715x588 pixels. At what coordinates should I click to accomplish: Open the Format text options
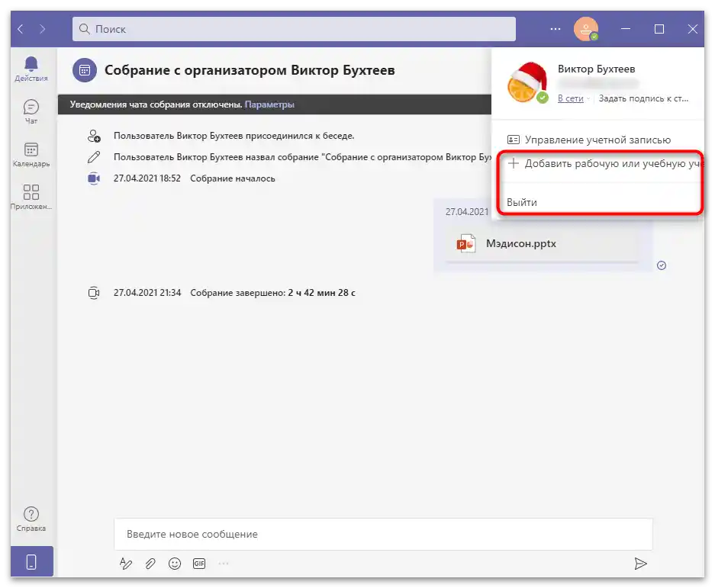(x=126, y=564)
